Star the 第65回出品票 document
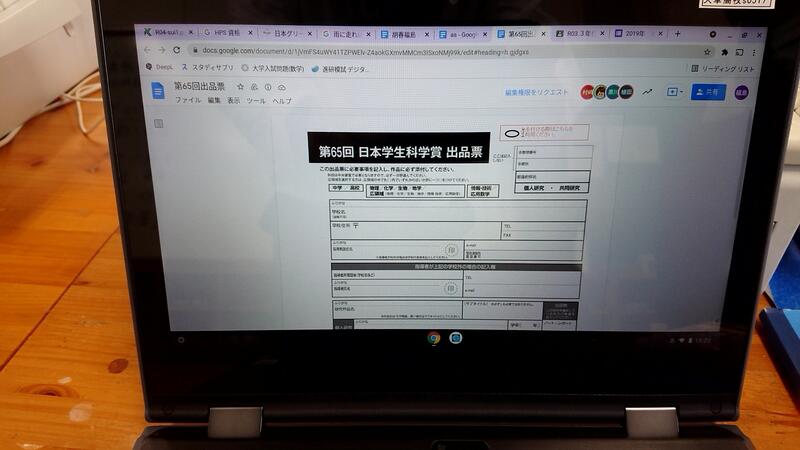 pos(239,87)
